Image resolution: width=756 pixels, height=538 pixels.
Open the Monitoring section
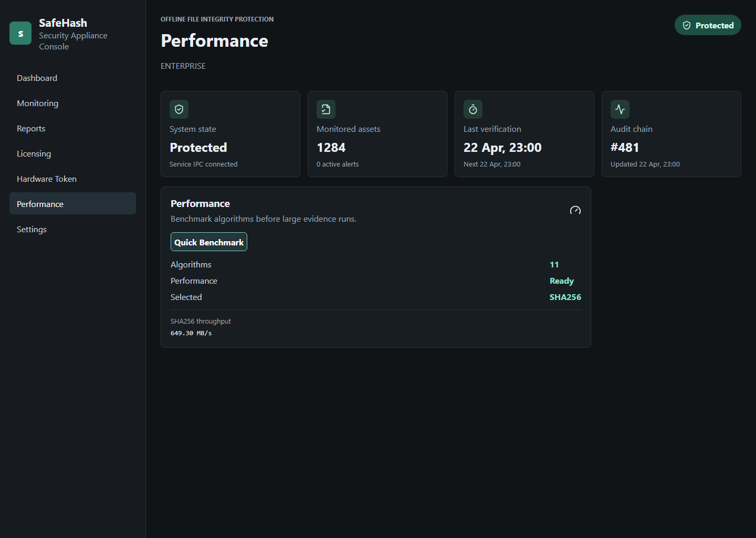click(x=37, y=103)
